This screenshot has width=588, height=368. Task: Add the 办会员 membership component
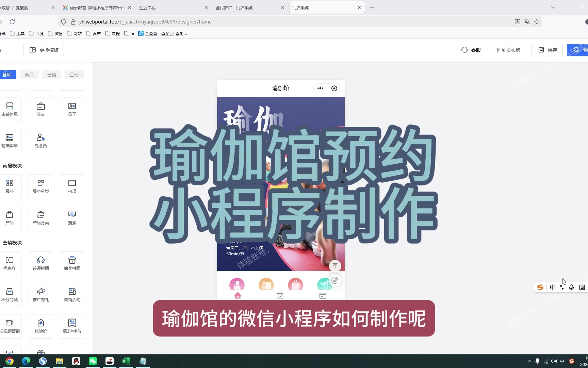coord(41,141)
